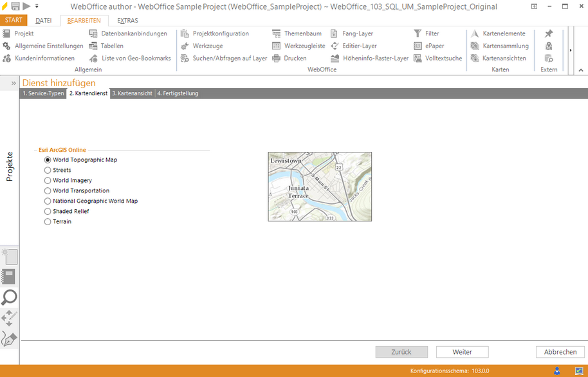Screen dimensions: 588x377
Task: Cancel the wizard with Abbrechen
Action: [x=559, y=351]
